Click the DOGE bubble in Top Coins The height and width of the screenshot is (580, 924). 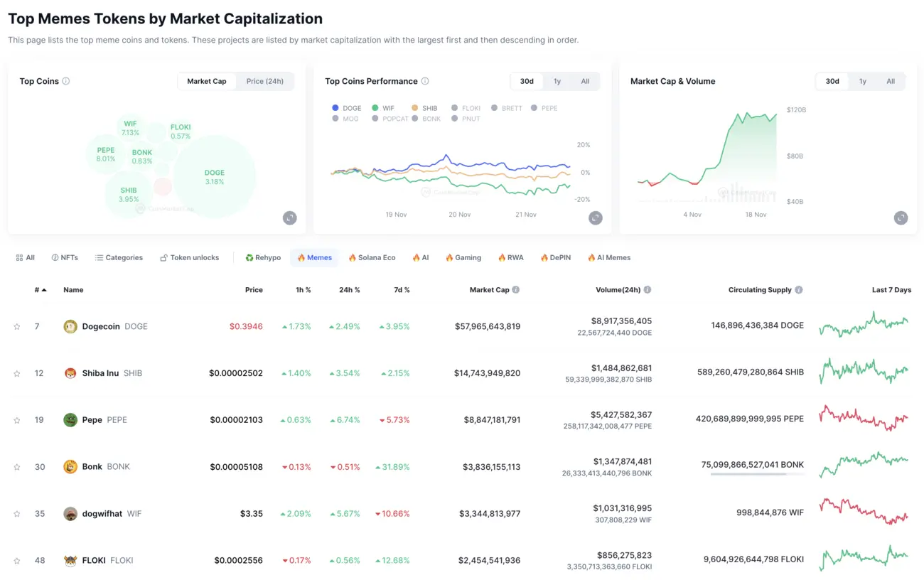(215, 177)
